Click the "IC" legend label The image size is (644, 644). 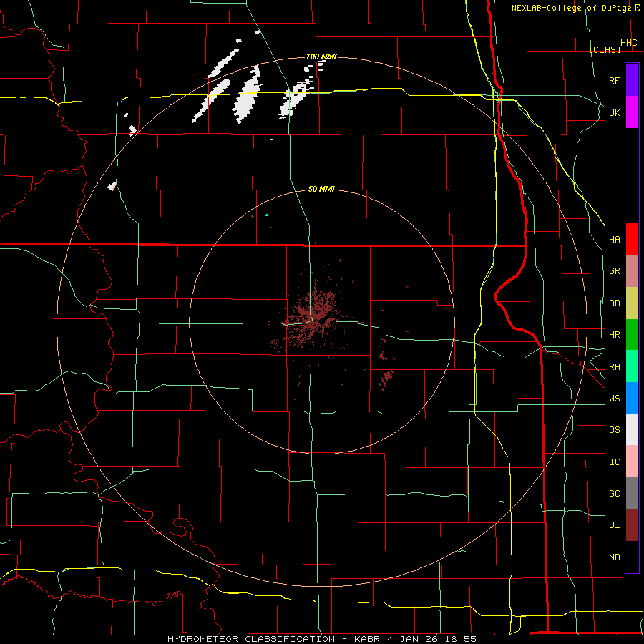point(614,462)
